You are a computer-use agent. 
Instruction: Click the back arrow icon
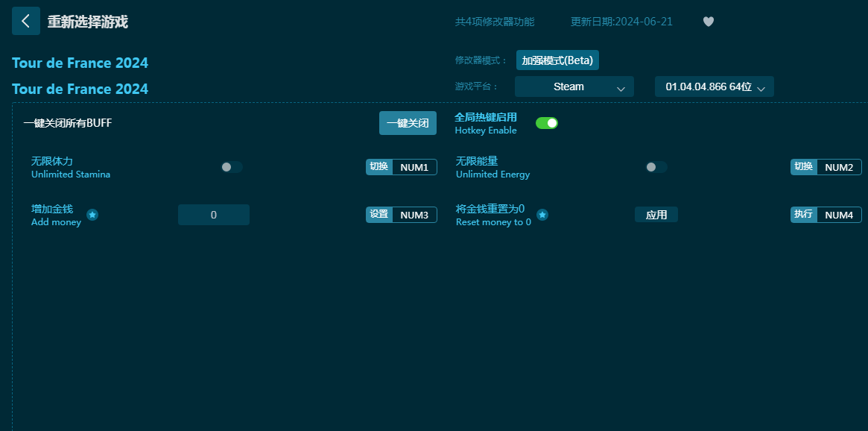[26, 21]
